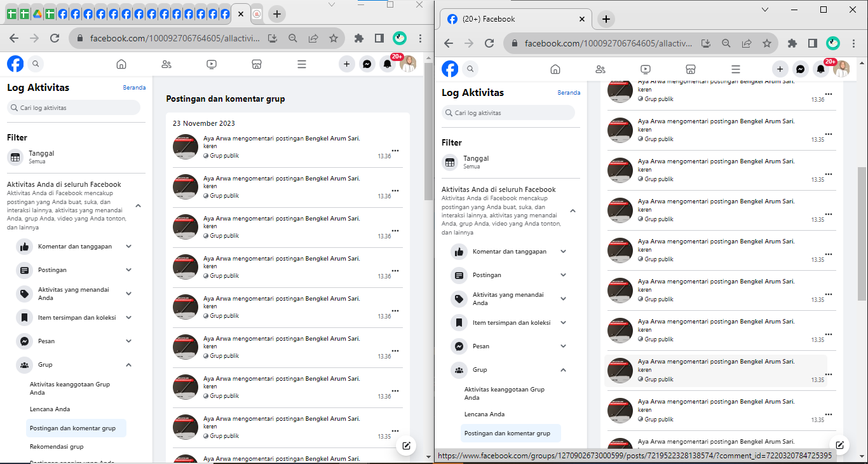Collapse Aktivitas Anda di seluruh Facebook, right window
This screenshot has height=464, width=868.
(573, 211)
